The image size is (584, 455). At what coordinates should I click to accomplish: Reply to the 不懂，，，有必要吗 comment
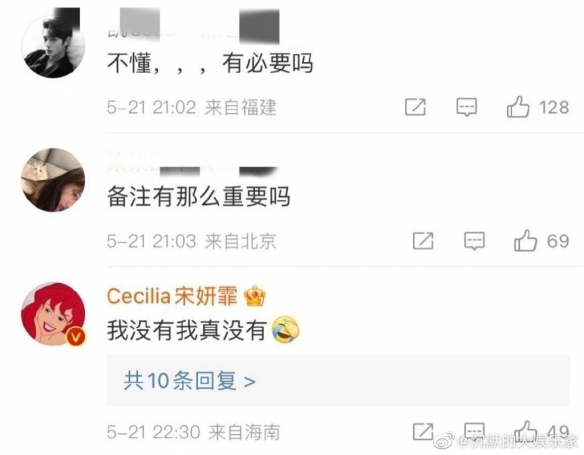pos(467,107)
